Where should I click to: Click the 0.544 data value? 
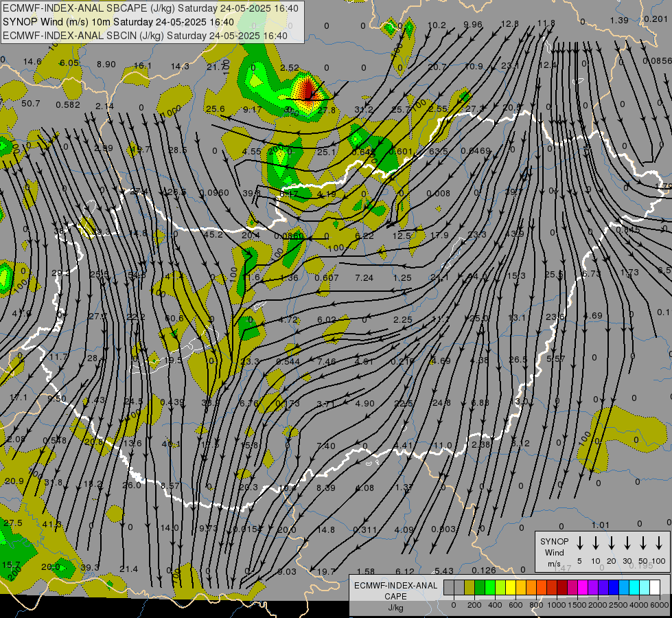[288, 362]
